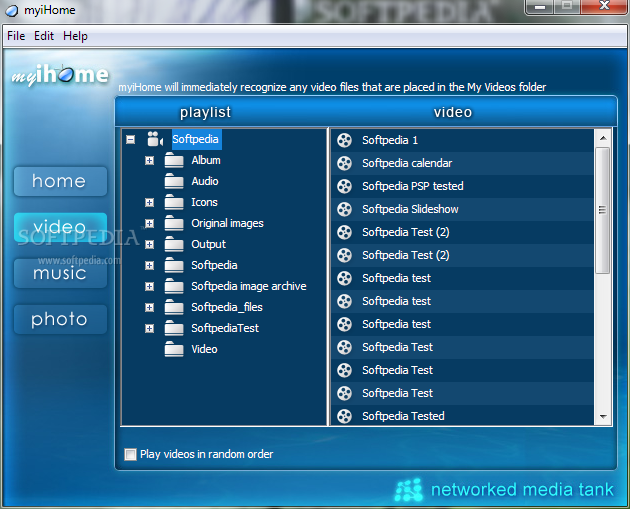Click the film reel icon beside Softpedia calendar
The height and width of the screenshot is (509, 630).
(x=344, y=163)
